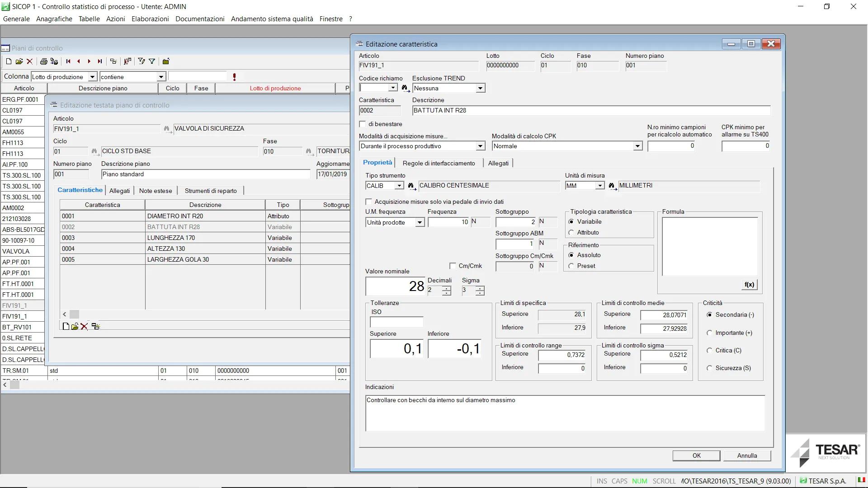The image size is (868, 488).
Task: Confirm with the OK button
Action: point(696,455)
